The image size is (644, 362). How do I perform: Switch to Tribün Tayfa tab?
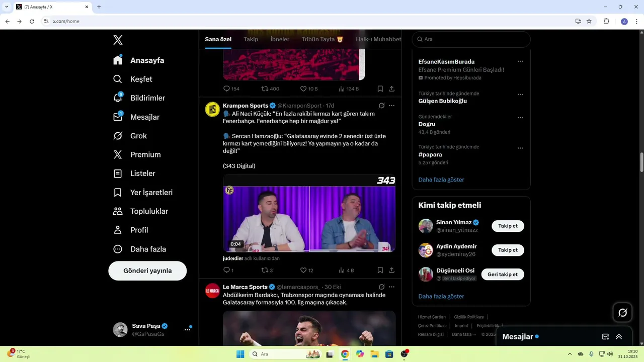[x=323, y=39]
